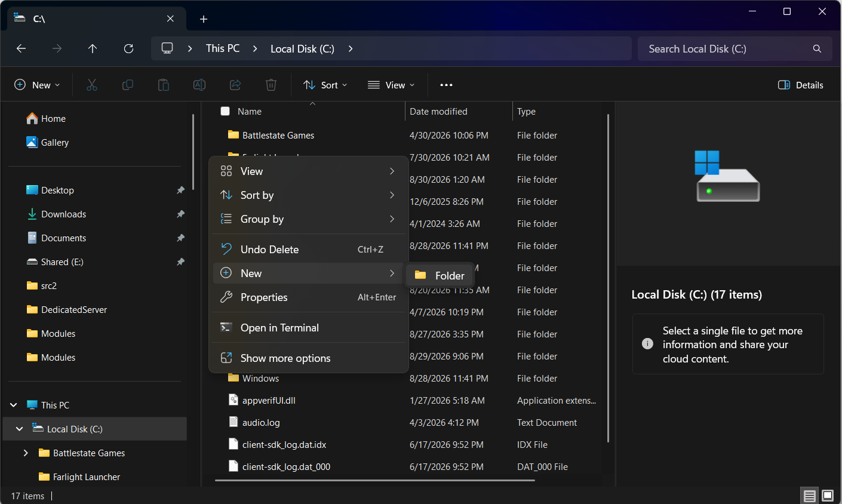The height and width of the screenshot is (504, 842).
Task: Sort by the Date modified column header
Action: pos(459,112)
